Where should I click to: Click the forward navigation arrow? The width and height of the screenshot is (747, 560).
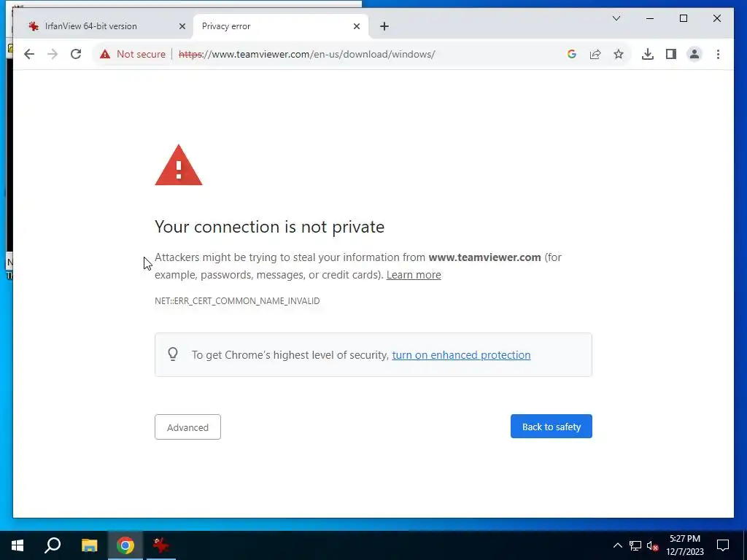(x=53, y=54)
